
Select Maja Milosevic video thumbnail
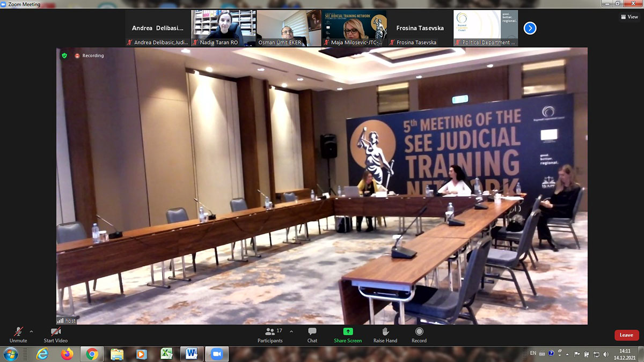pyautogui.click(x=354, y=28)
